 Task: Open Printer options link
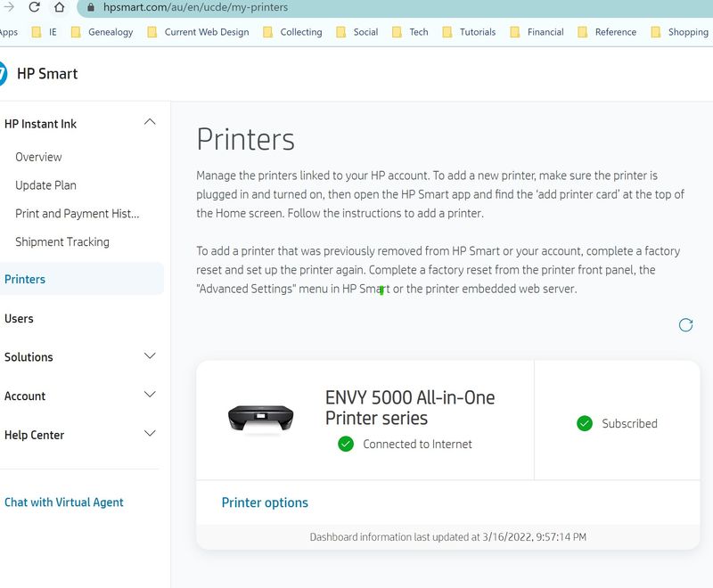click(x=265, y=502)
